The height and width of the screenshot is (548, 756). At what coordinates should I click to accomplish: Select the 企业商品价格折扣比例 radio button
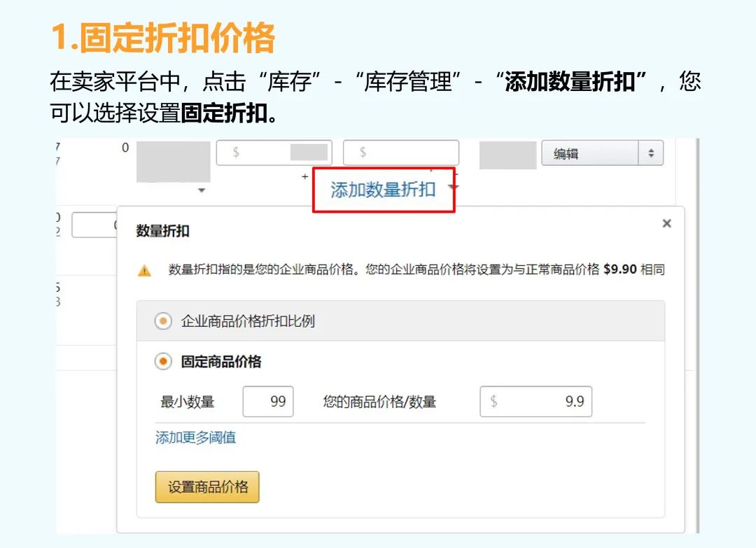coord(163,321)
